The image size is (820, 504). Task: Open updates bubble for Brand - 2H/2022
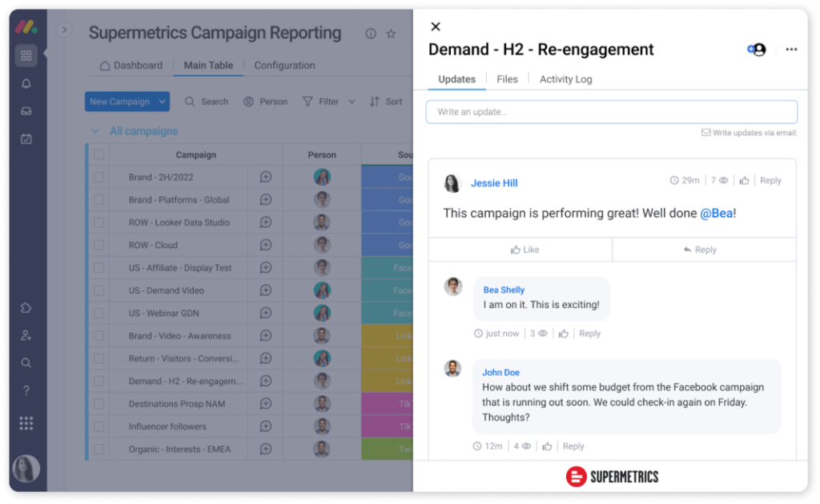[266, 177]
